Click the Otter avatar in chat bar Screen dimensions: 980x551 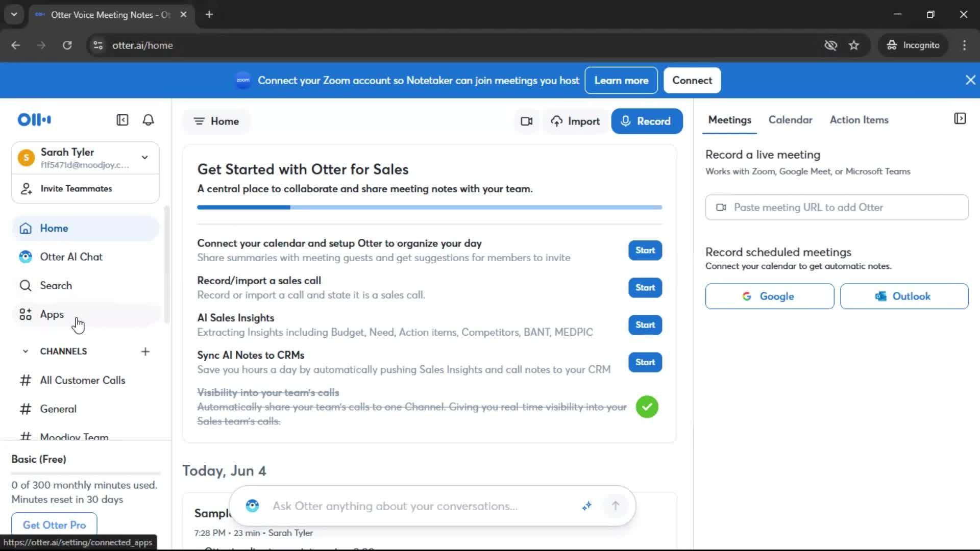[252, 506]
